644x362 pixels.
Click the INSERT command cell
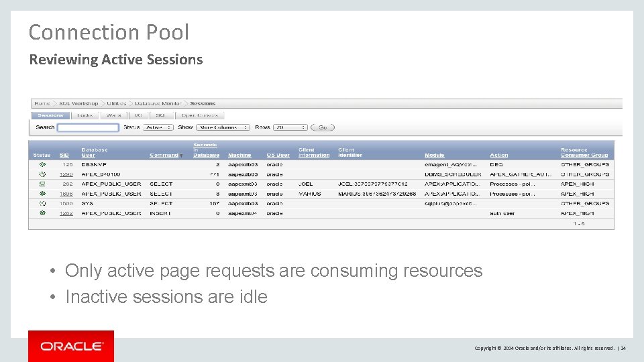pyautogui.click(x=160, y=213)
